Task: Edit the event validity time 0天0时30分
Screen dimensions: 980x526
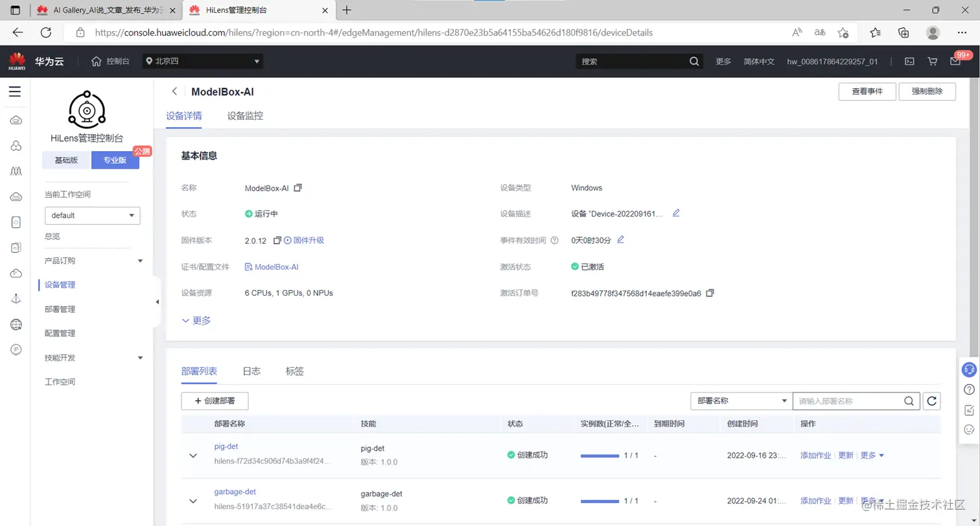Action: 620,239
